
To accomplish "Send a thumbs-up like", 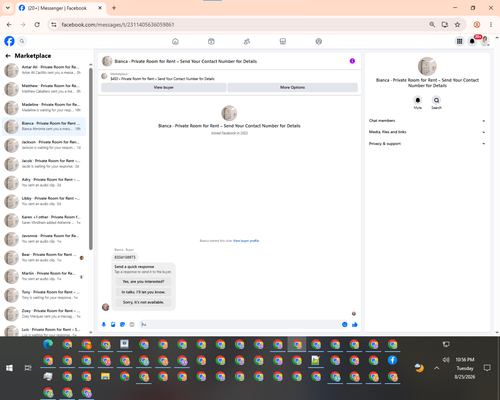I will [x=355, y=324].
